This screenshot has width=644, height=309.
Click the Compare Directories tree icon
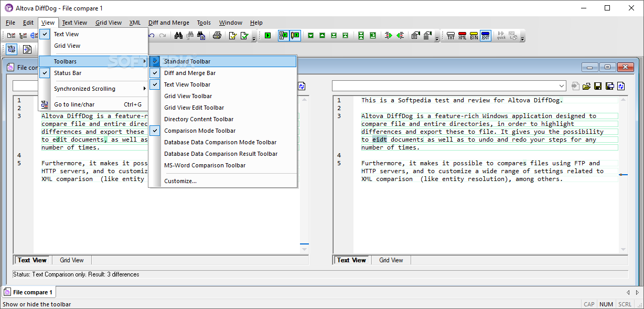tap(23, 36)
